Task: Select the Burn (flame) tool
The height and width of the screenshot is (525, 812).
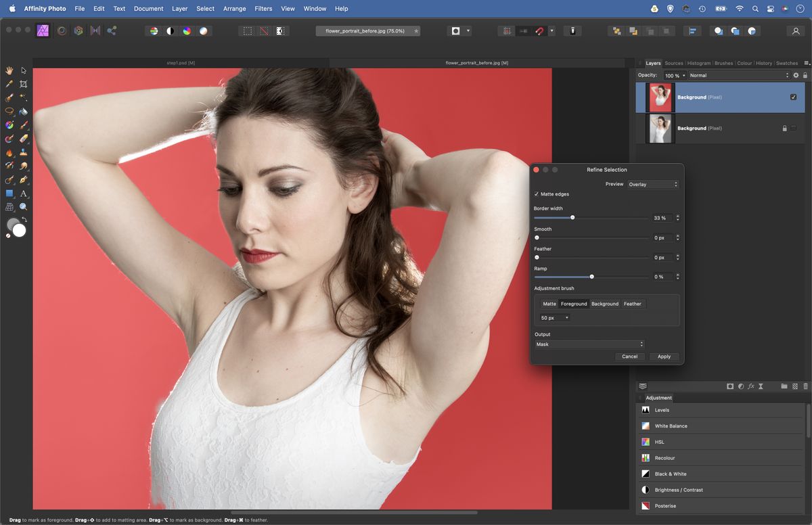Action: (x=9, y=153)
